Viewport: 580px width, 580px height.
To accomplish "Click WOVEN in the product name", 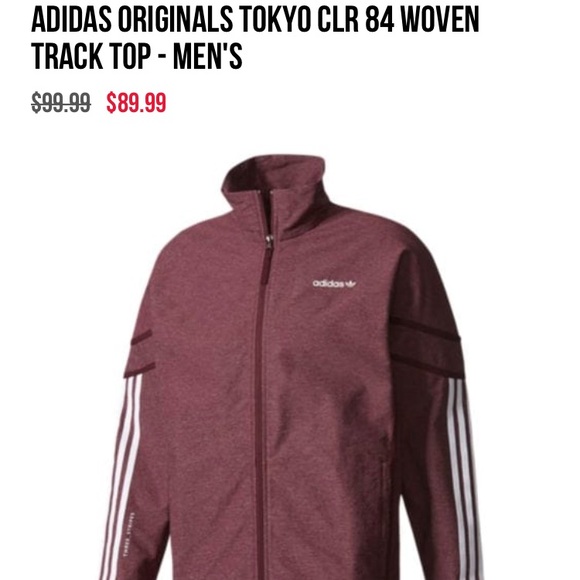I will (440, 20).
